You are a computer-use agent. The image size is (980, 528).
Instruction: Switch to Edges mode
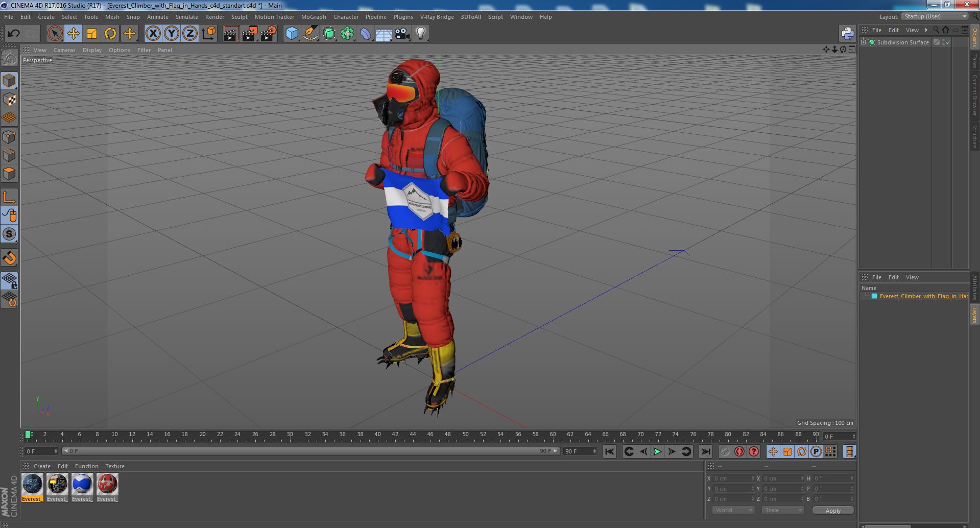(x=9, y=155)
